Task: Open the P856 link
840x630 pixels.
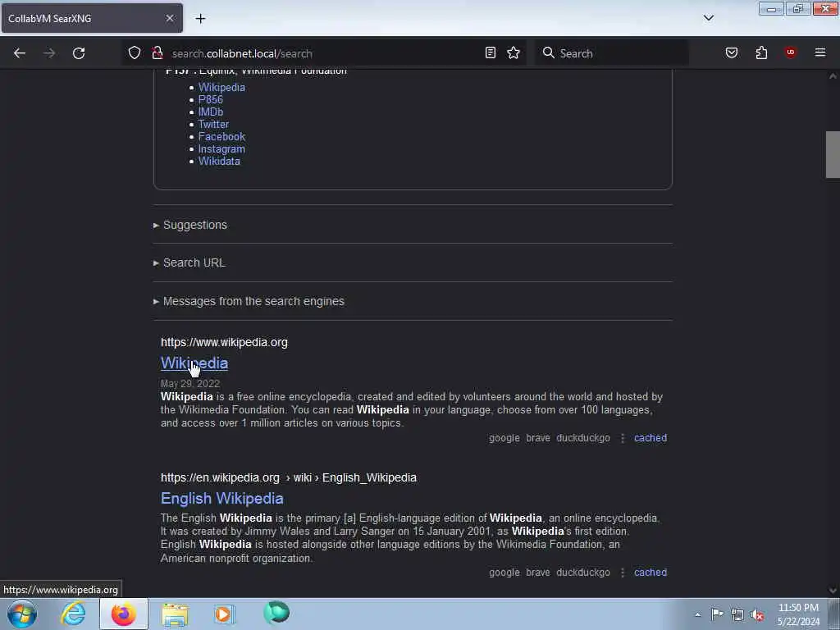Action: 211,99
